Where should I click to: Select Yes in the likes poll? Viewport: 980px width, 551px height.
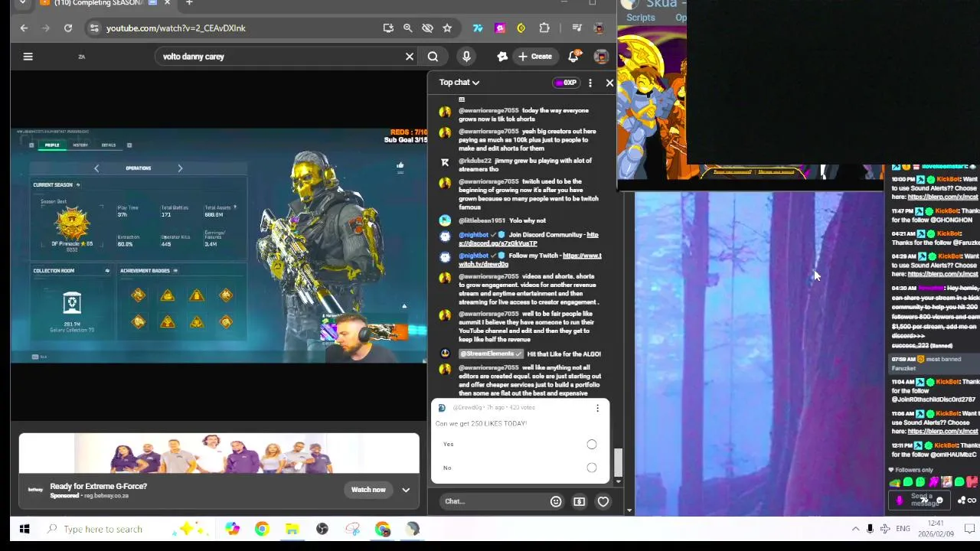tap(592, 444)
